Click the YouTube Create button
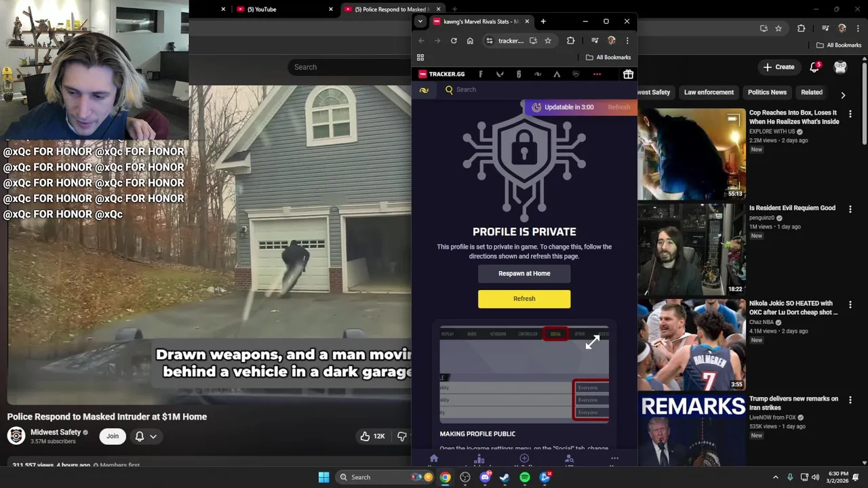This screenshot has height=488, width=868. 778,67
